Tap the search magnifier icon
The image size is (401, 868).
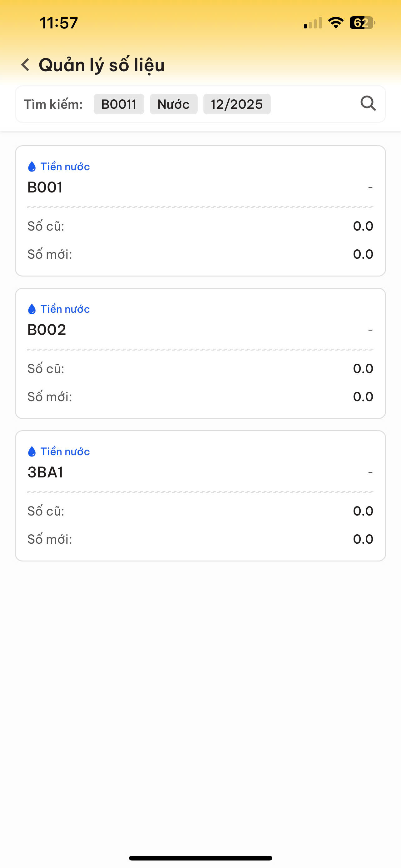point(368,103)
